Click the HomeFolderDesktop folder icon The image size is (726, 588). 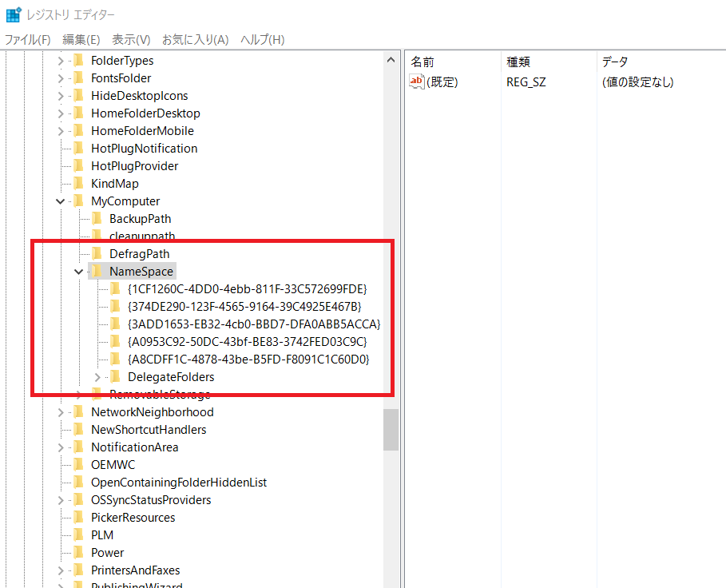(79, 113)
